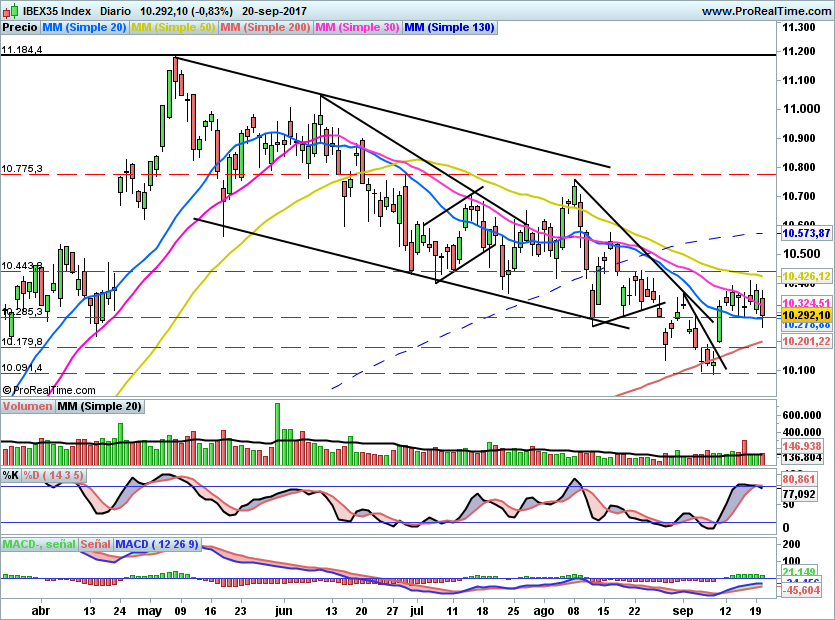The height and width of the screenshot is (620, 835).
Task: Open the Precio display style selector
Action: [19, 27]
